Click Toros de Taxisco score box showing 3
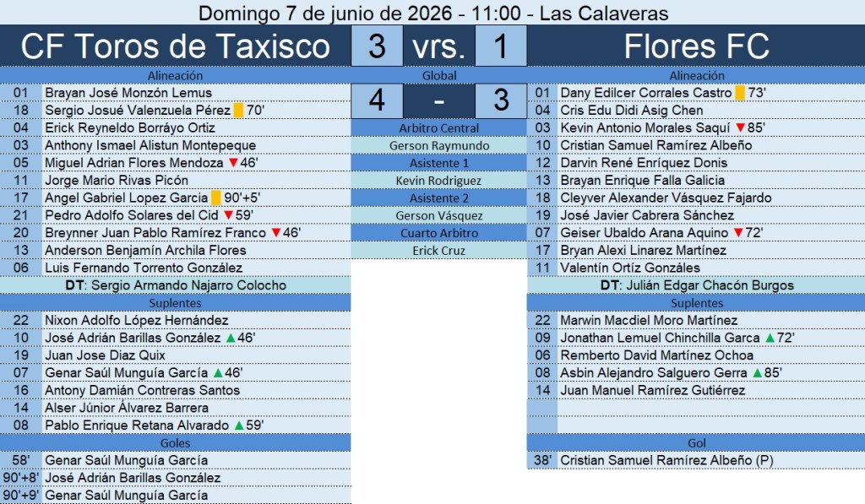 [x=377, y=46]
